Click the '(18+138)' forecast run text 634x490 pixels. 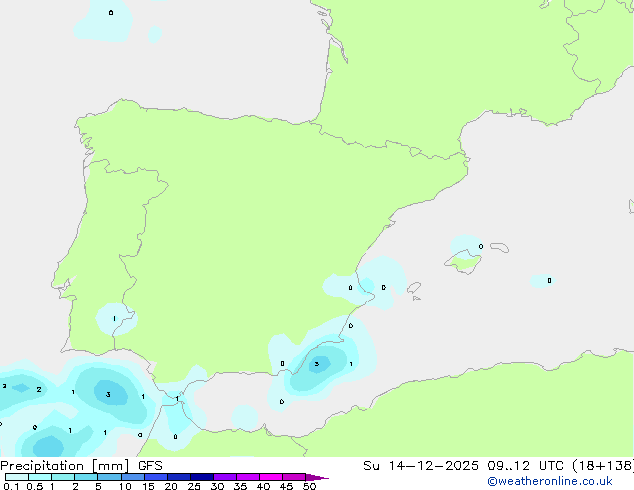click(603, 466)
